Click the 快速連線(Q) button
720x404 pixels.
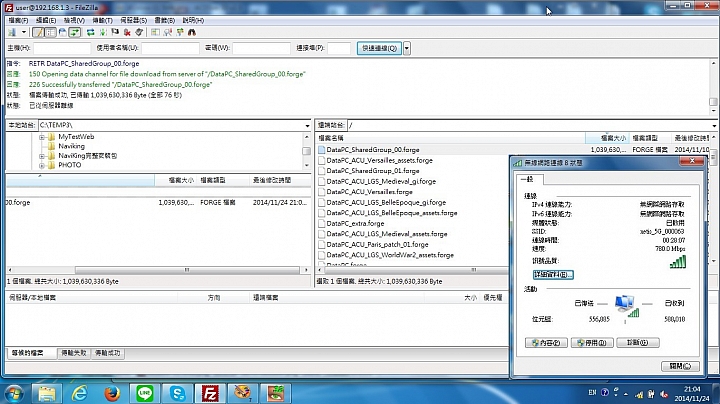click(379, 48)
